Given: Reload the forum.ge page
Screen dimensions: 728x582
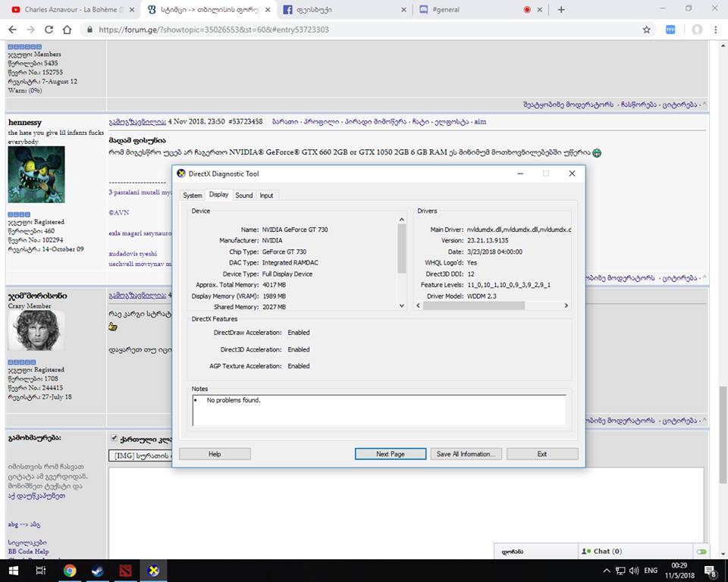Looking at the screenshot, I should click(x=49, y=30).
